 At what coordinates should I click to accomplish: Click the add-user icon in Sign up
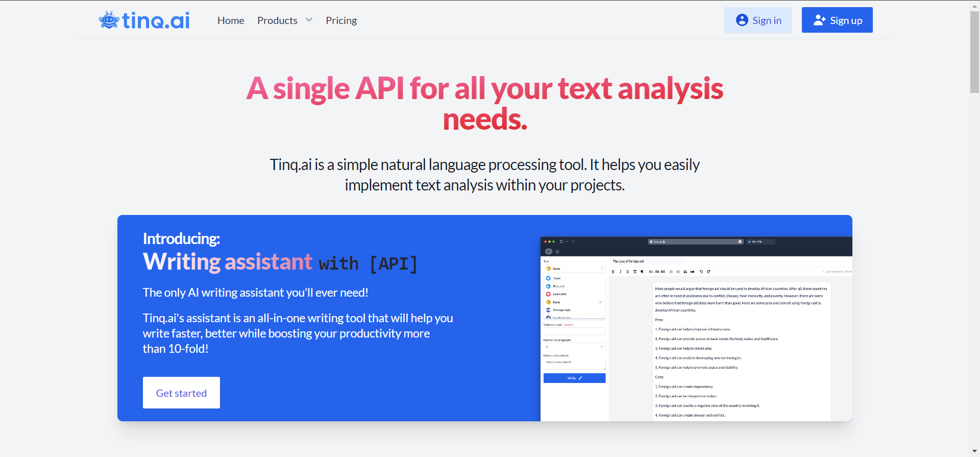(820, 20)
